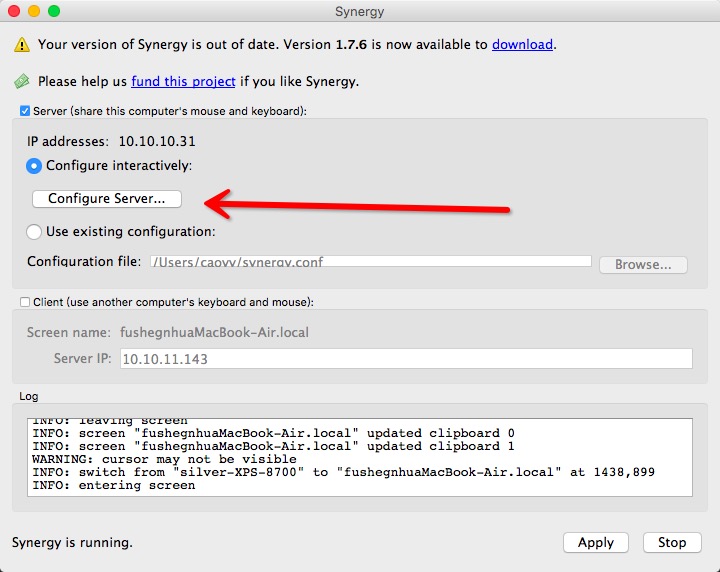This screenshot has width=720, height=572.
Task: Select Configure interactively radio button
Action: pyautogui.click(x=34, y=166)
